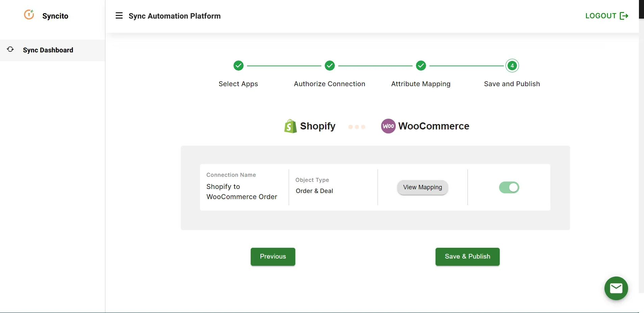Viewport: 644px width, 313px height.
Task: Click the Syncito logo icon
Action: (29, 15)
